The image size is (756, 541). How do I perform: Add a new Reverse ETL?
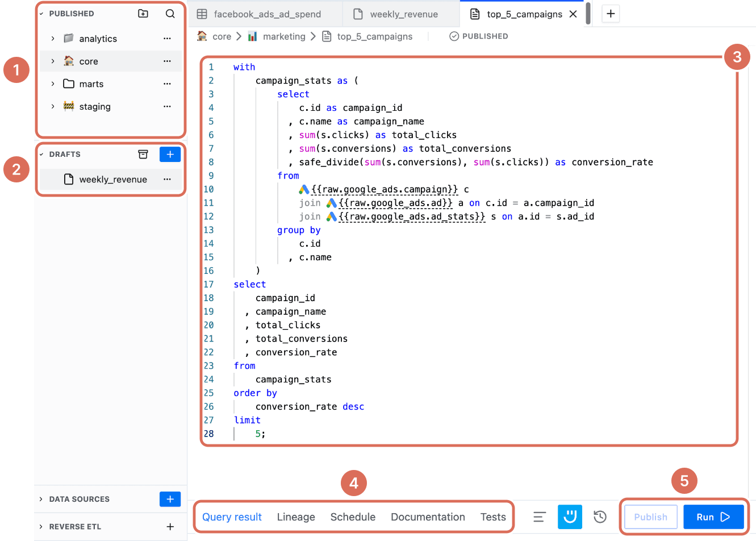click(x=170, y=527)
